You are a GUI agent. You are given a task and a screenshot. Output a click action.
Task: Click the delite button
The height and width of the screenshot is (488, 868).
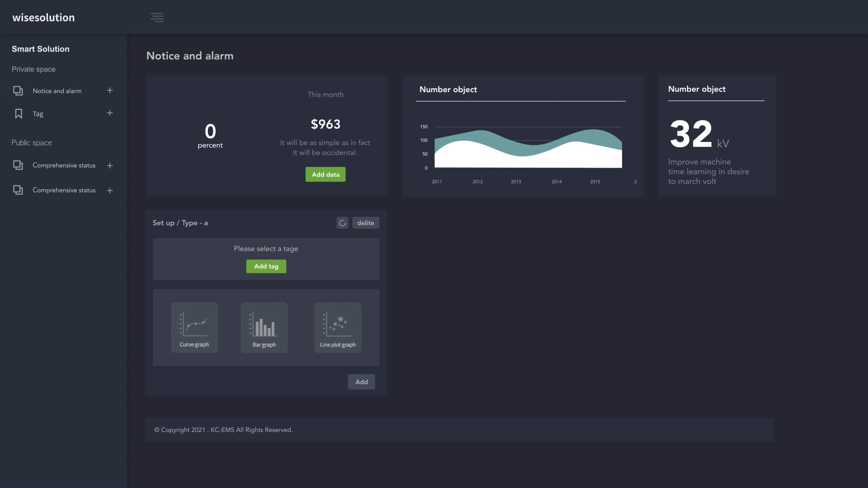[x=365, y=223]
